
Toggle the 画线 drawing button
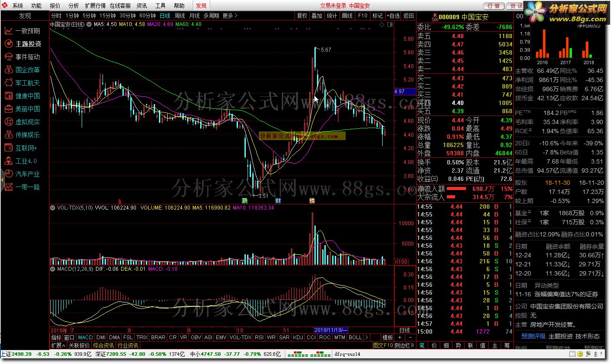click(347, 16)
